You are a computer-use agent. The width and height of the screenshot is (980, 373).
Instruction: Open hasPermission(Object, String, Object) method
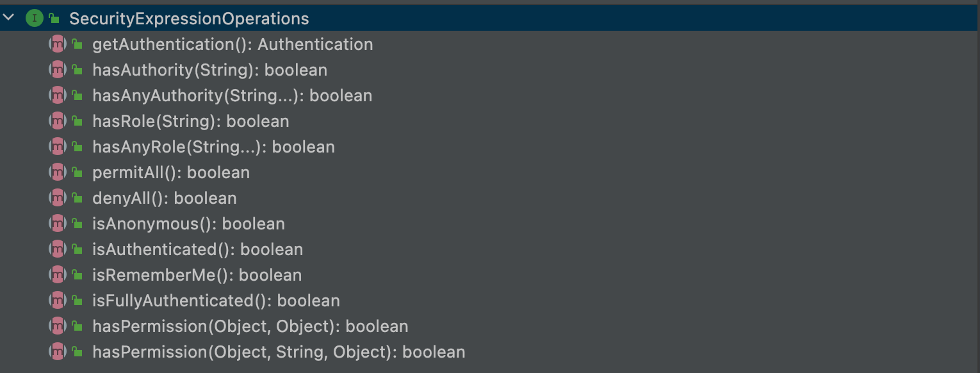tap(279, 352)
